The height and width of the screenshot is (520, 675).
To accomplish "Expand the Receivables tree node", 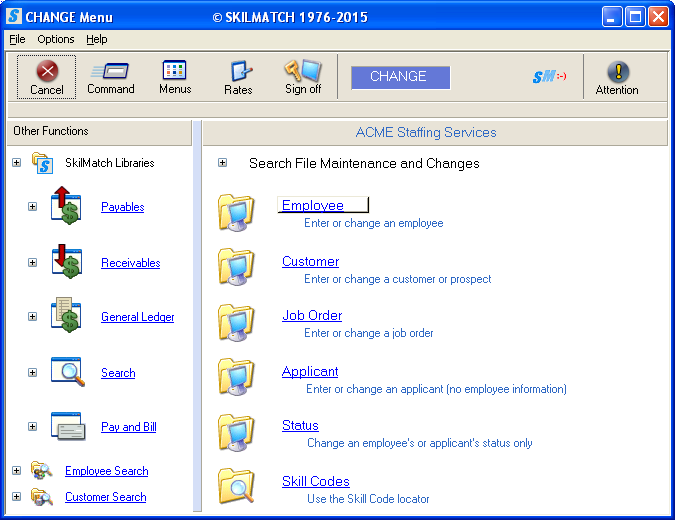I will tap(32, 263).
